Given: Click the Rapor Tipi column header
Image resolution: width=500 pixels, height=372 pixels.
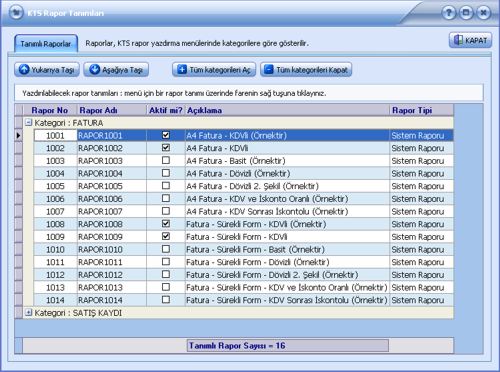Looking at the screenshot, I should (421, 110).
